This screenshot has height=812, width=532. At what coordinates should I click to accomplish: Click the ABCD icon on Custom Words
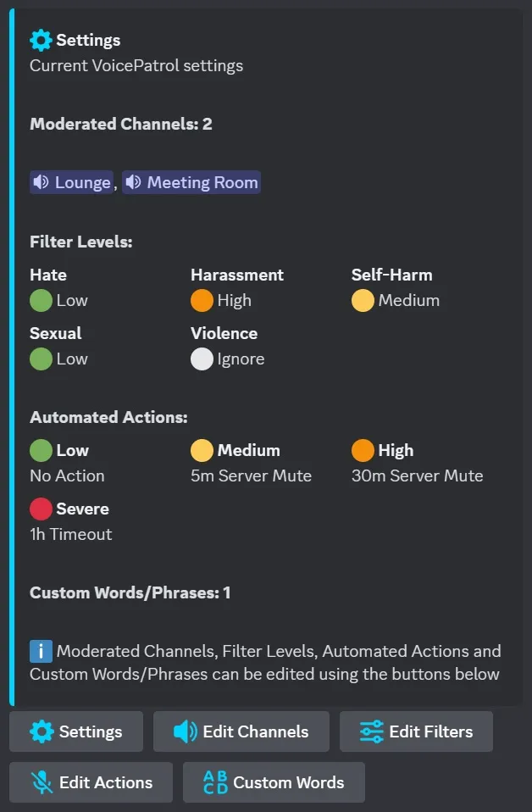(x=216, y=782)
